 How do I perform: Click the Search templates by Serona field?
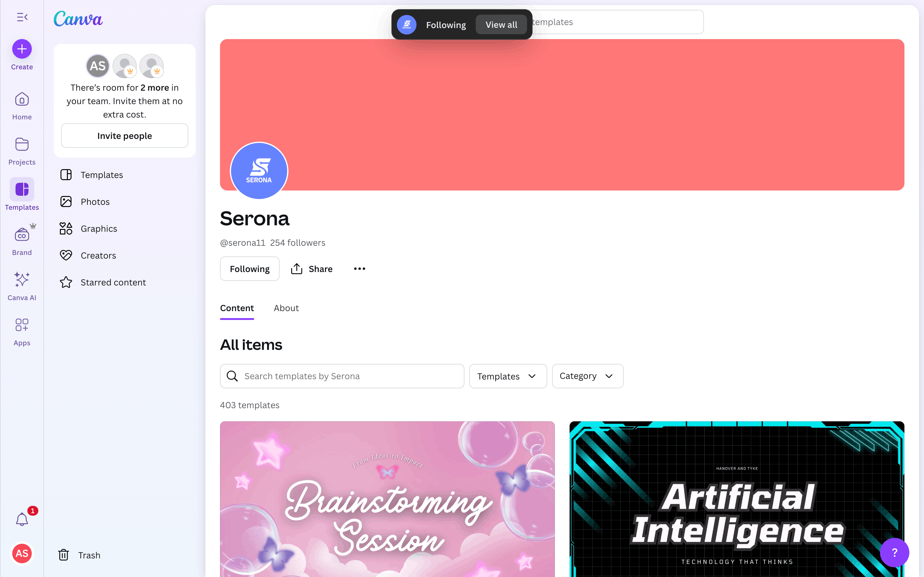click(342, 376)
